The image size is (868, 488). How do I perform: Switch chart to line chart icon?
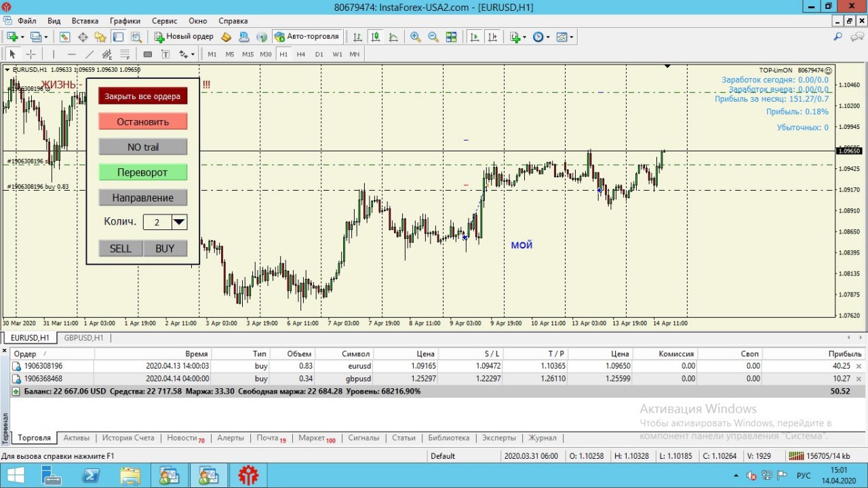393,37
